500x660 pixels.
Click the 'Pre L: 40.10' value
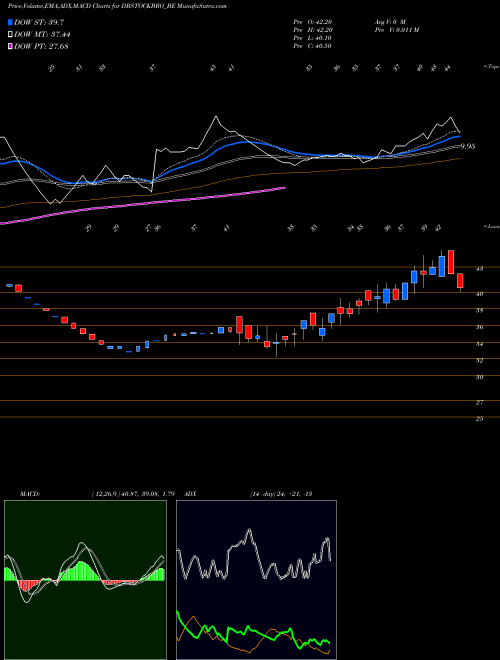click(x=312, y=38)
